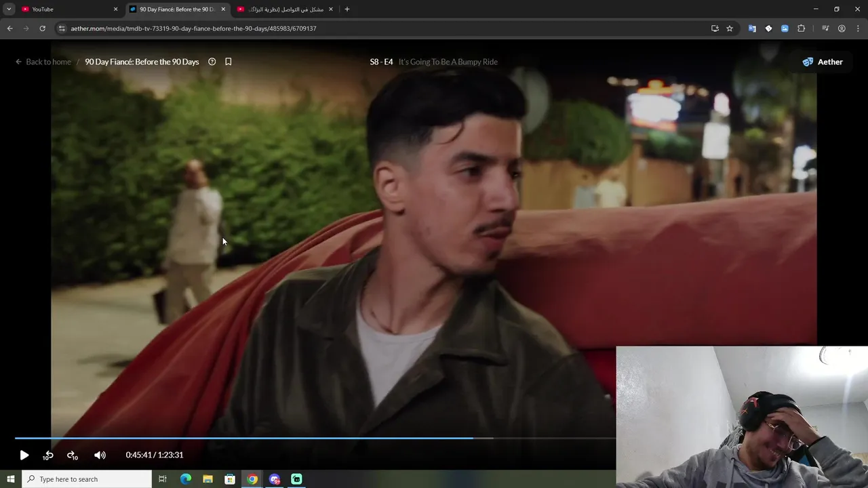Bookmark this page with star icon
The image size is (868, 488).
pyautogui.click(x=730, y=28)
